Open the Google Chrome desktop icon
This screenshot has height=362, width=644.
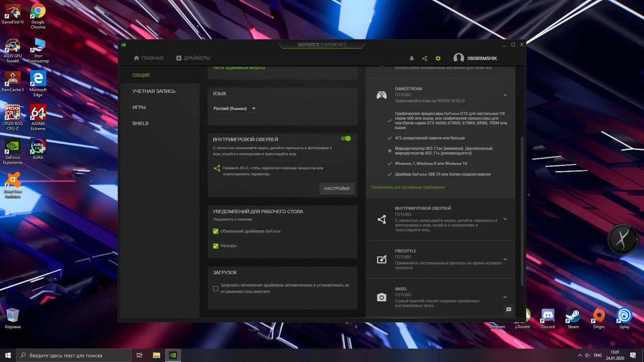coord(38,16)
